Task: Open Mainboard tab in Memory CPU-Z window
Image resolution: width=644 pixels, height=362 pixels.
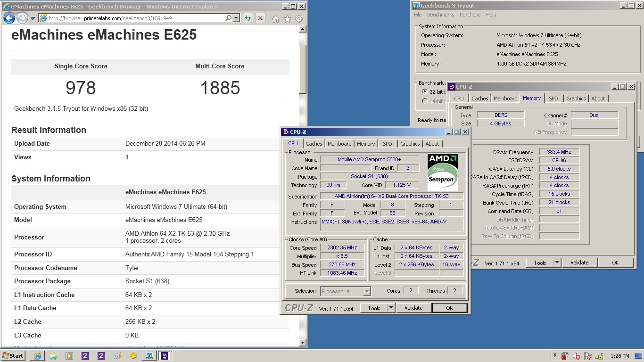Action: click(x=505, y=99)
